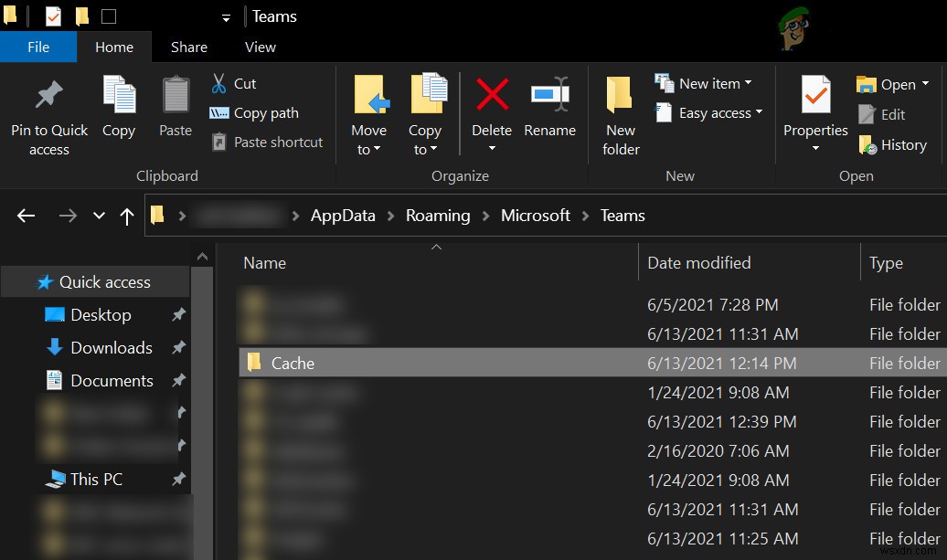Image resolution: width=947 pixels, height=560 pixels.
Task: Click the Rename icon
Action: pyautogui.click(x=549, y=95)
